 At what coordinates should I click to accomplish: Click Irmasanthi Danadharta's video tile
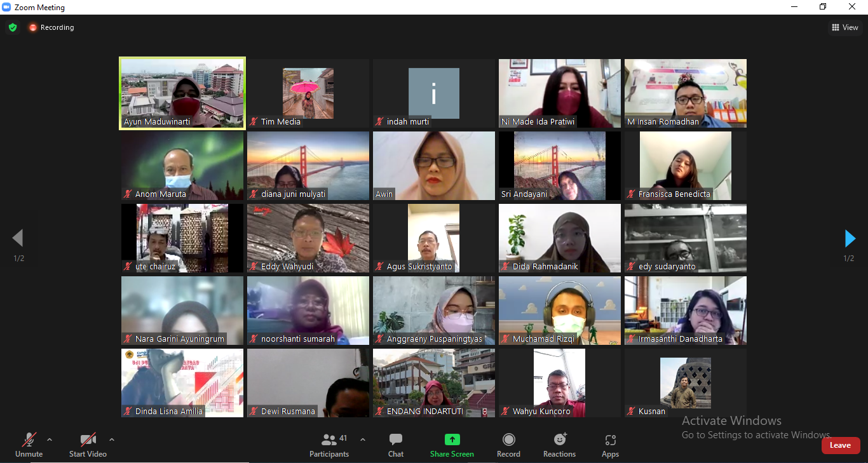[x=686, y=311]
